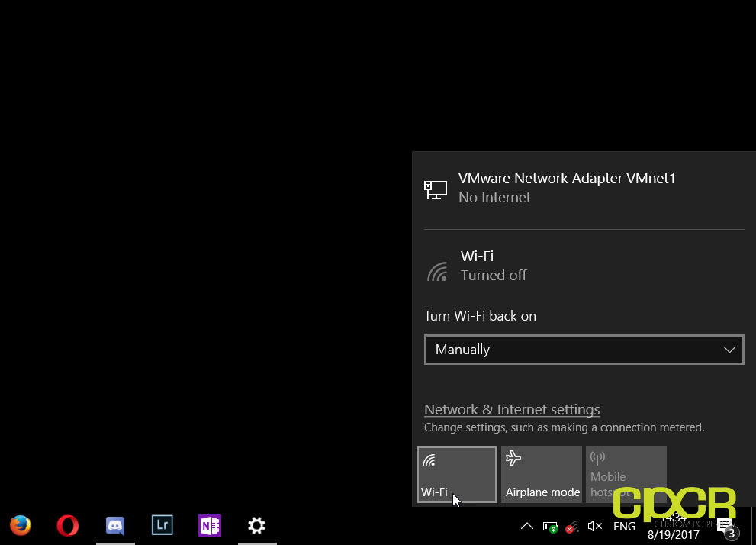Screen dimensions: 756x545
Task: Launch Adobe Lightroom from the taskbar
Action: point(162,525)
